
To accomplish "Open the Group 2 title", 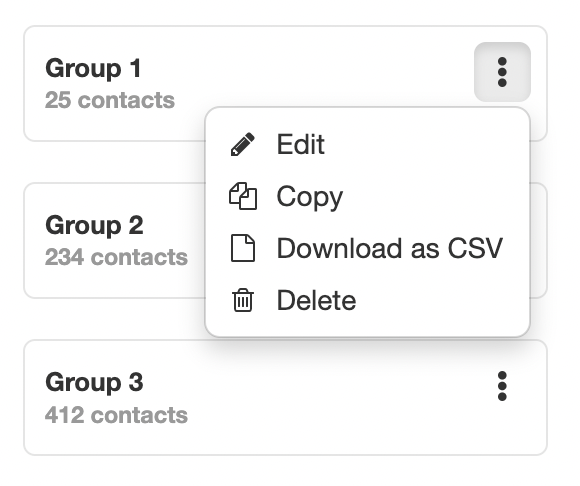I will click(94, 225).
